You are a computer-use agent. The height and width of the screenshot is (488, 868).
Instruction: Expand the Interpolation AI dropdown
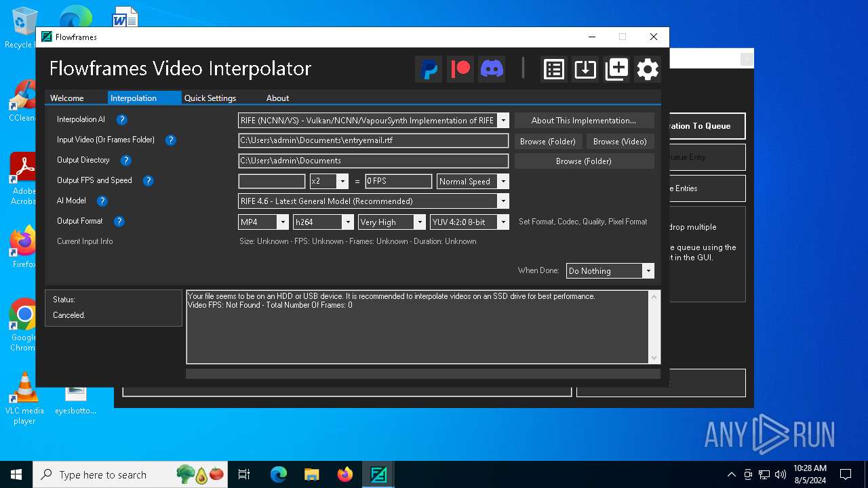point(503,121)
